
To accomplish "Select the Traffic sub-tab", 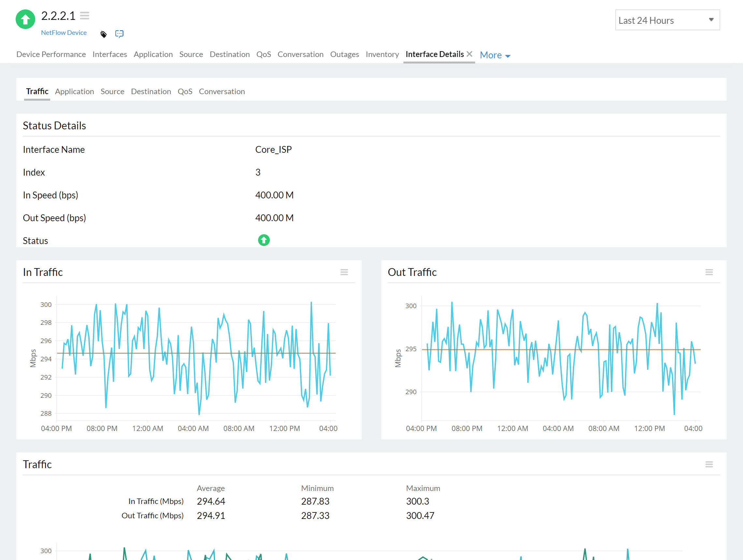I will (x=37, y=91).
